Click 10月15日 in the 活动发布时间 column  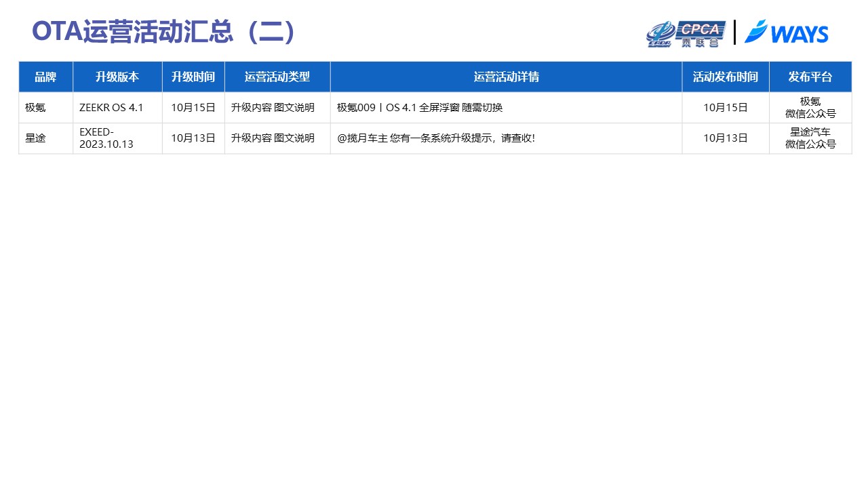(x=726, y=107)
